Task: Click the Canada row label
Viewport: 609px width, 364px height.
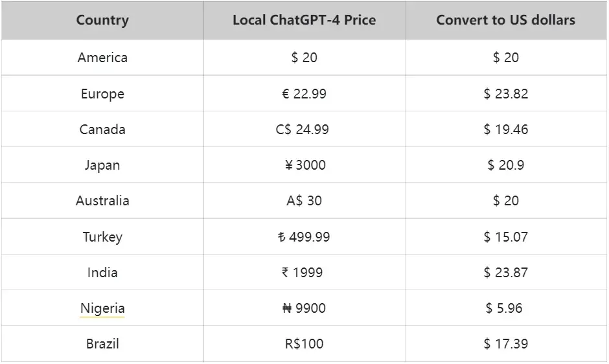Action: pyautogui.click(x=102, y=130)
